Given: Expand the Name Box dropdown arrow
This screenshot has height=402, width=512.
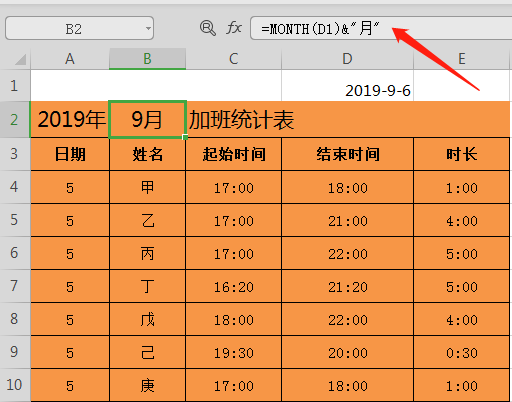Looking at the screenshot, I should tap(148, 28).
